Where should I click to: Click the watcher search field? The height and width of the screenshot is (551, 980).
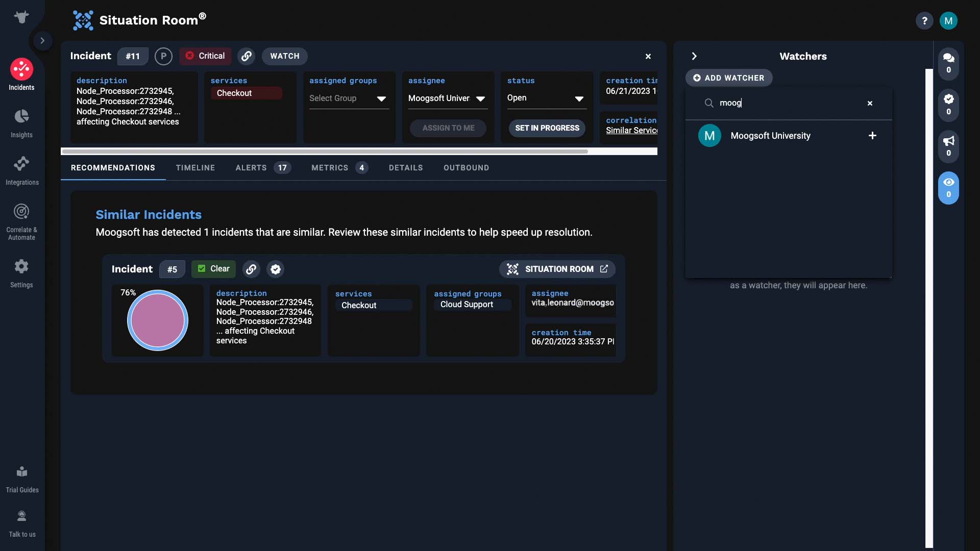point(789,103)
